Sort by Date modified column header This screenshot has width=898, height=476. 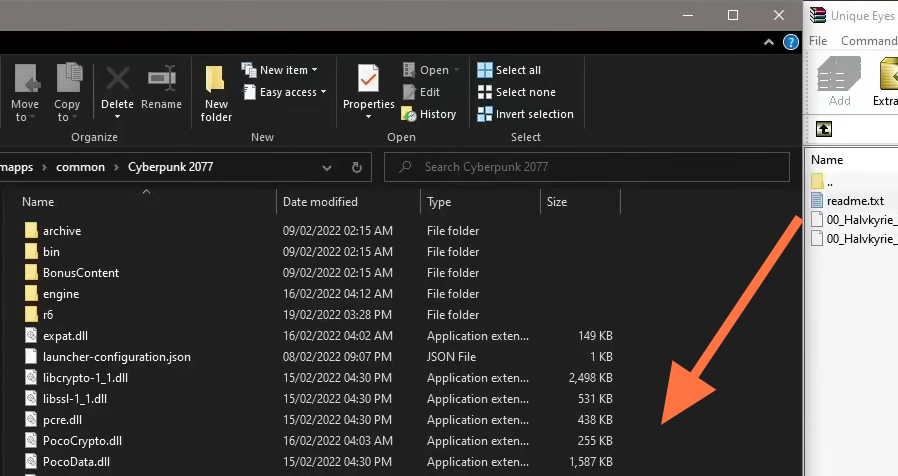[x=320, y=202]
